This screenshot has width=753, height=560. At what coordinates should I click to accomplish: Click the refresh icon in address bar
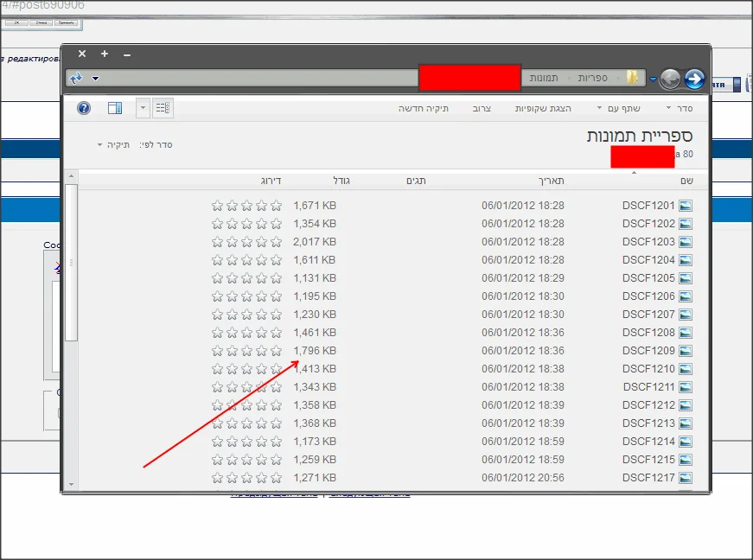pyautogui.click(x=76, y=79)
